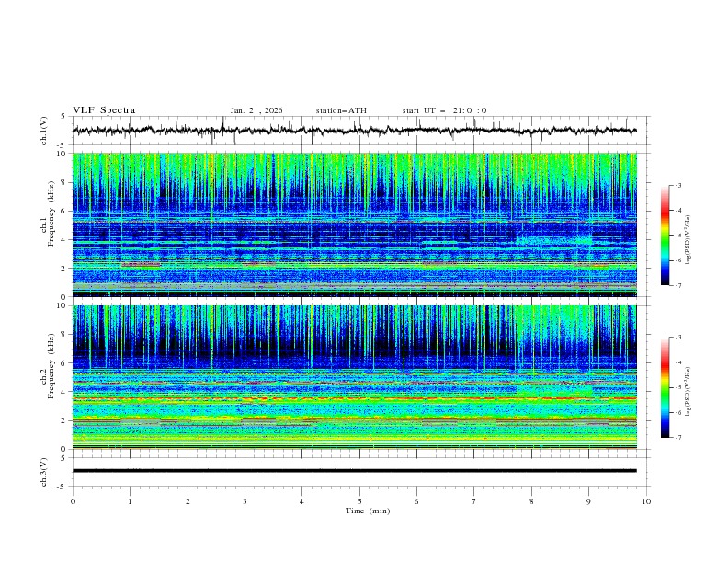Click the 'Time (min)' axis label
This screenshot has width=728, height=563.
pos(368,511)
